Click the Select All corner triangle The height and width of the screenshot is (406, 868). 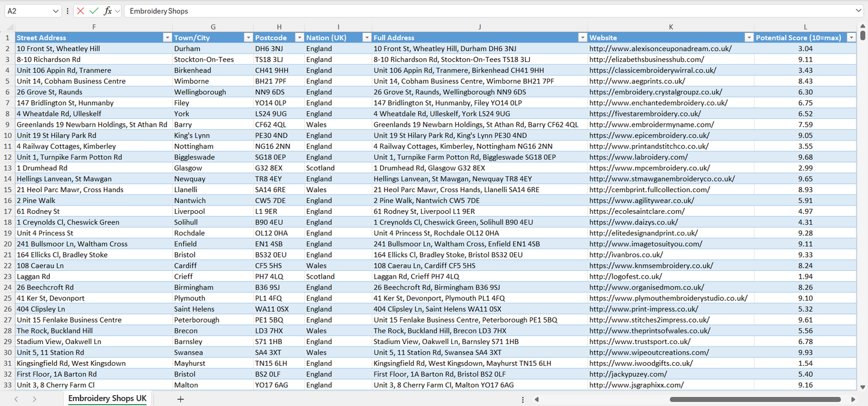[7, 27]
